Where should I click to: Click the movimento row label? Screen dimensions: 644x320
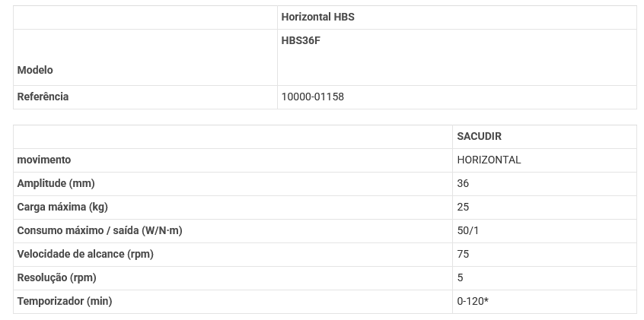[44, 160]
